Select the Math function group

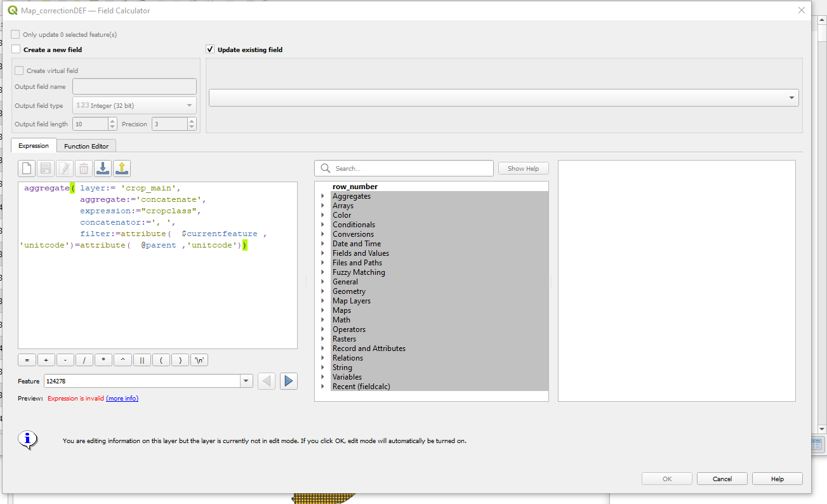341,320
